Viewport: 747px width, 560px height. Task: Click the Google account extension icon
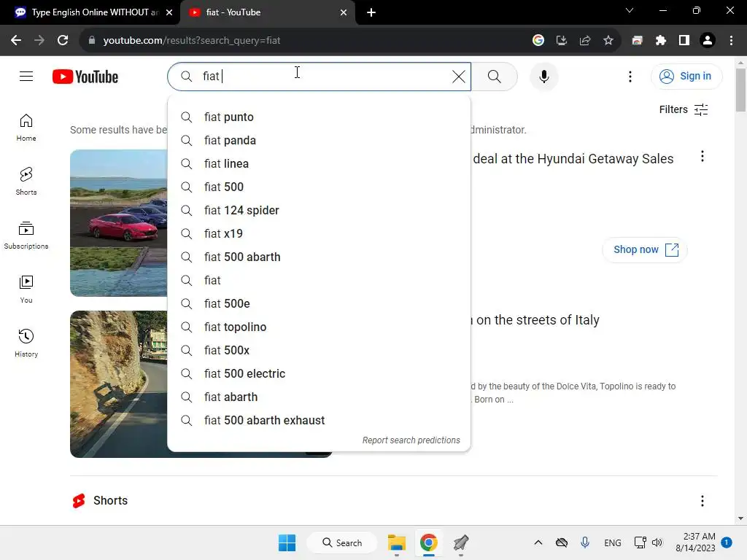[x=538, y=41]
